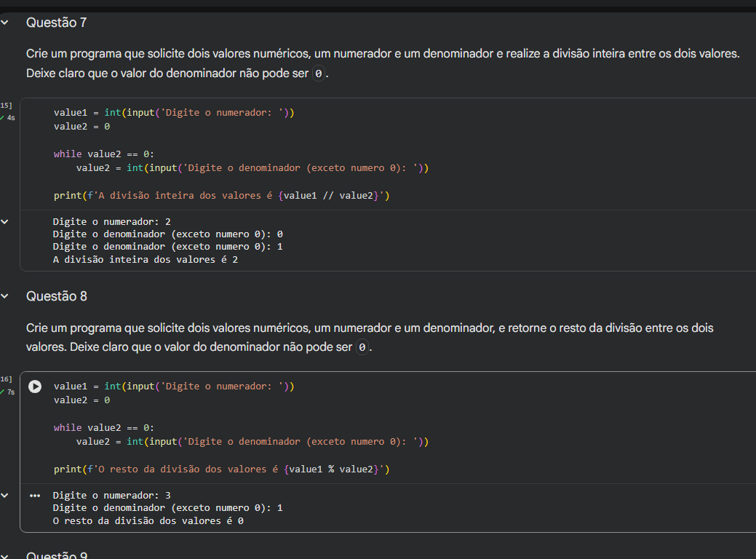Image resolution: width=756 pixels, height=559 pixels.
Task: Click output line 'Digite o numerador: 2'
Action: click(111, 221)
